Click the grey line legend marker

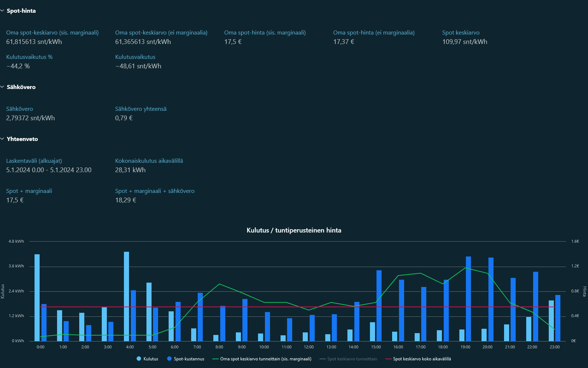pos(322,359)
